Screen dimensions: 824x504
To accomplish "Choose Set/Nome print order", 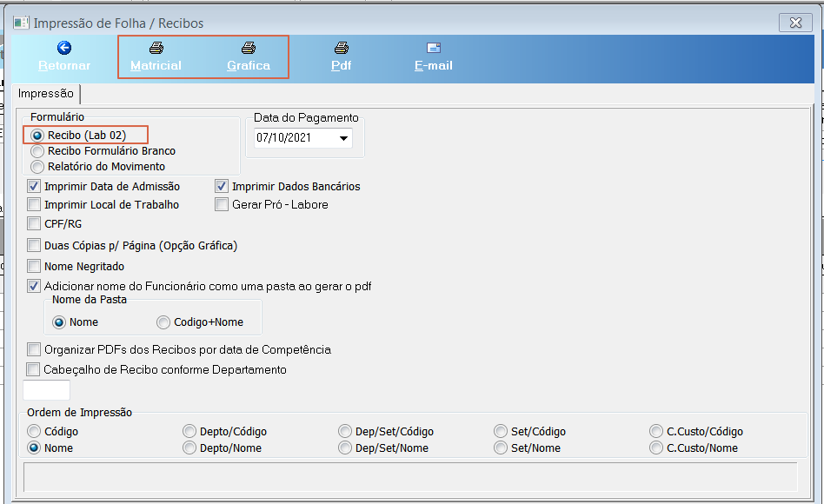I will click(x=501, y=448).
